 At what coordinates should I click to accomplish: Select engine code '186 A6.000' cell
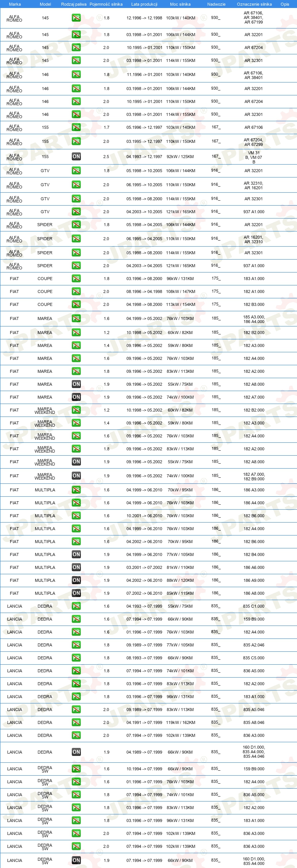tap(254, 567)
